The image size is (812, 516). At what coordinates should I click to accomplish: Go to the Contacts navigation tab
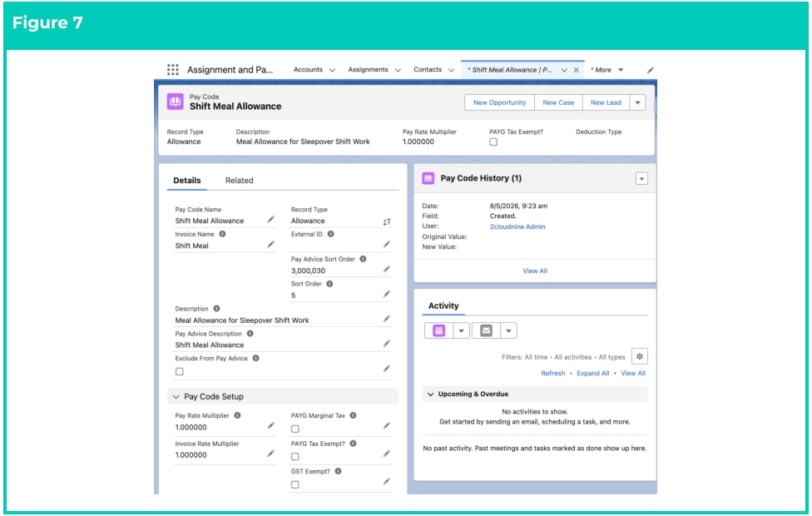coord(428,69)
